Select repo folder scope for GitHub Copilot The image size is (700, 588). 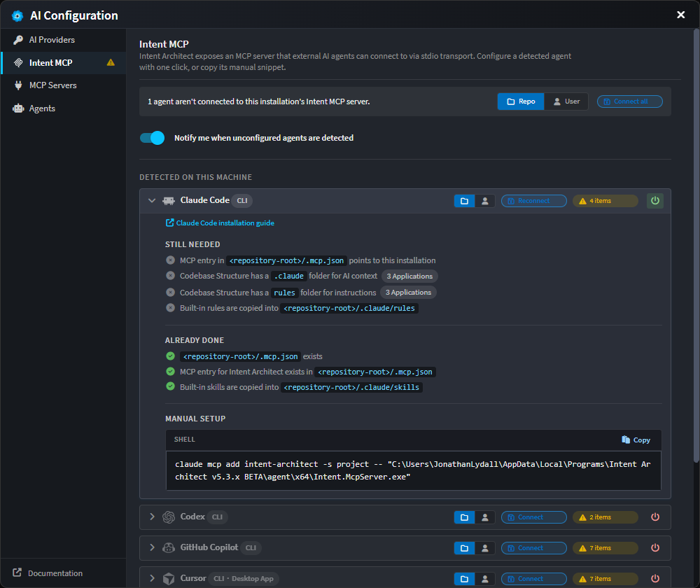coord(464,548)
